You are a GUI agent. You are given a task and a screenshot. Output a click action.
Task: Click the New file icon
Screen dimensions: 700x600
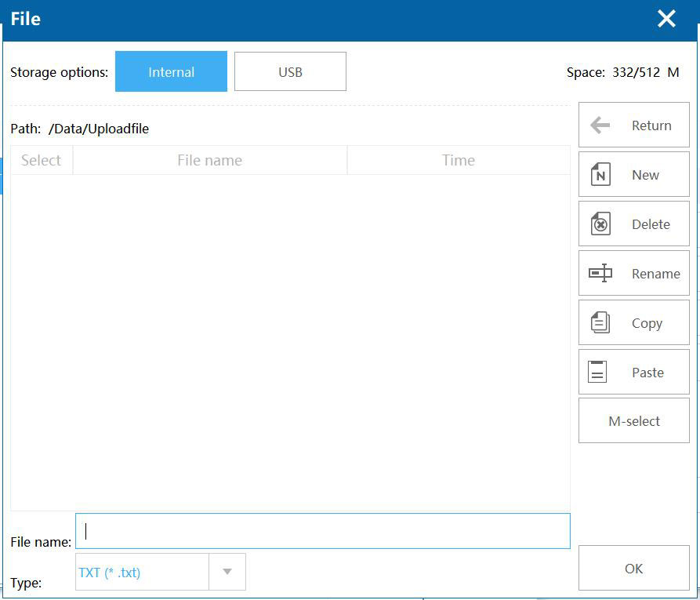coord(600,175)
